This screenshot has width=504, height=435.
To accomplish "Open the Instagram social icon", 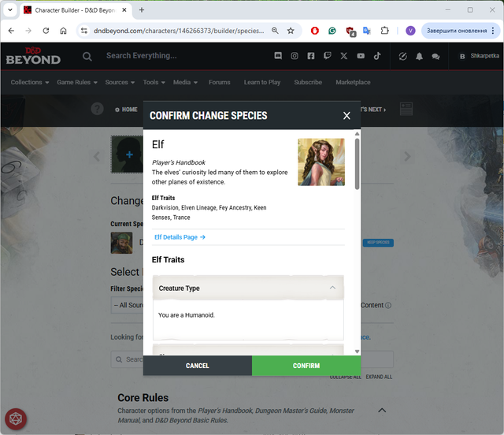I will point(295,56).
